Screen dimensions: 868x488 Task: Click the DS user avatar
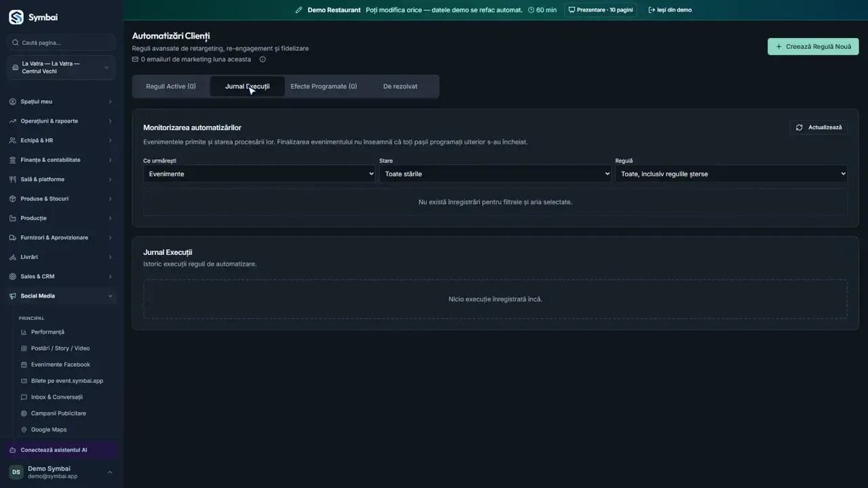coord(16,472)
